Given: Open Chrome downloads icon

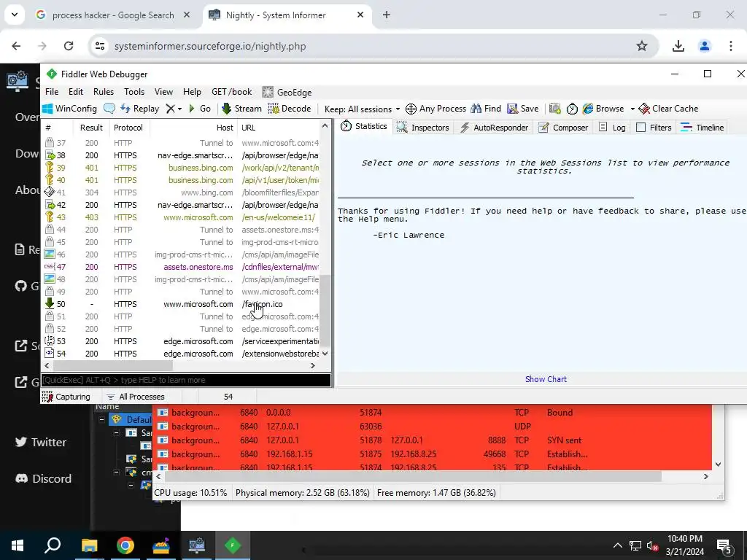Looking at the screenshot, I should pos(678,46).
